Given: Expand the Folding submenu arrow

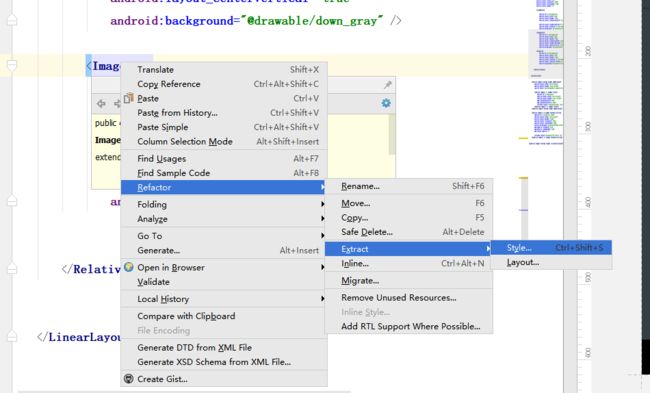Looking at the screenshot, I should pyautogui.click(x=322, y=204).
